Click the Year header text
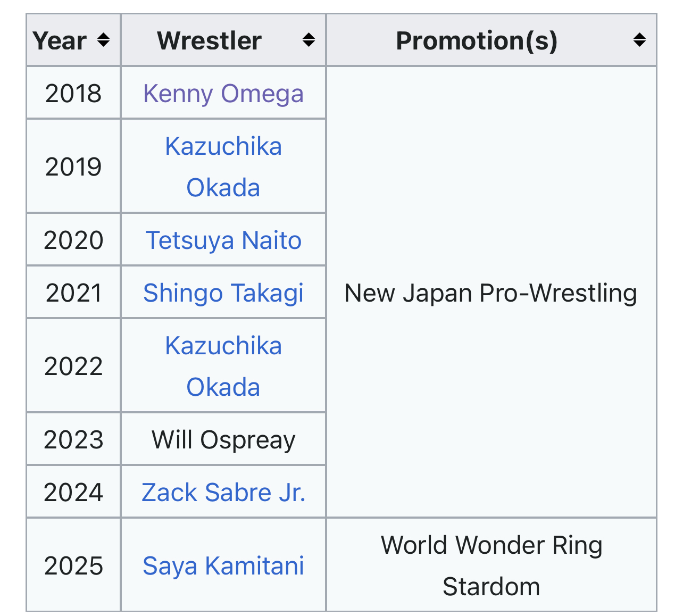This screenshot has width=683, height=616. pos(60,41)
